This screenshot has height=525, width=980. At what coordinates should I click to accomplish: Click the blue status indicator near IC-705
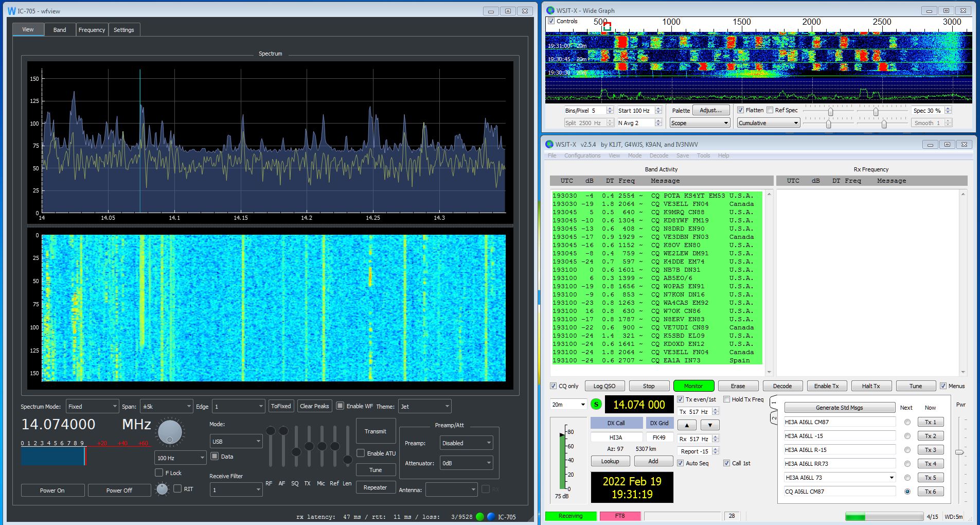491,517
